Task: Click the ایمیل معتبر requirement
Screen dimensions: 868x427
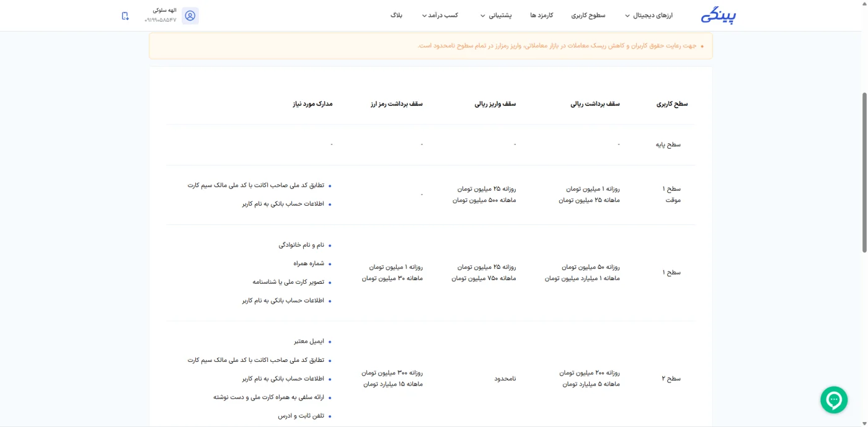Action: coord(309,341)
